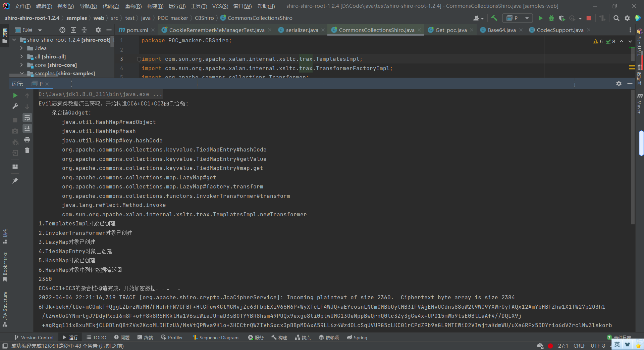
Task: Go to previous highlighted error arrow up
Action: coord(622,41)
